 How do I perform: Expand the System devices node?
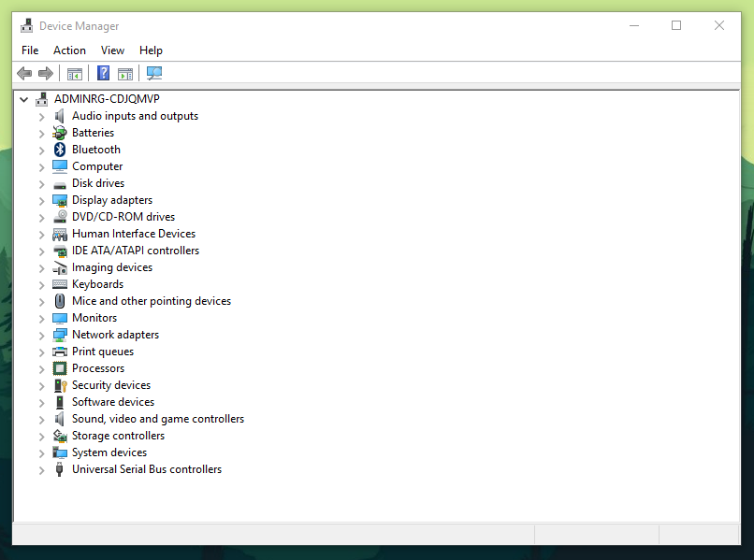42,453
